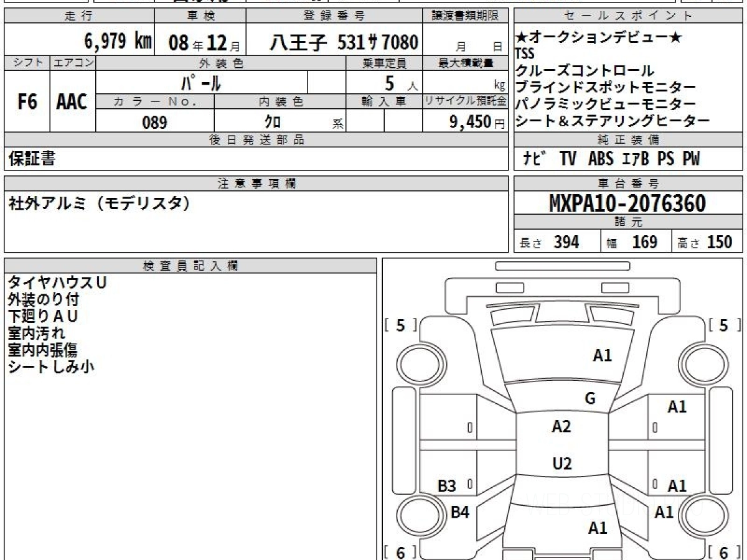Select the 後日発送部品 header
The height and width of the screenshot is (560, 747).
[256, 140]
